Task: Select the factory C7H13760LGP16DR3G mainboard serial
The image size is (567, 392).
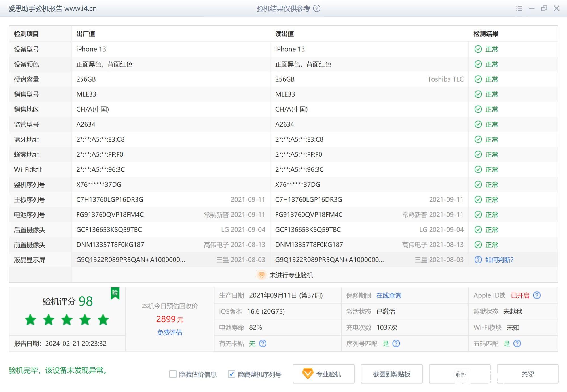Action: (x=110, y=199)
